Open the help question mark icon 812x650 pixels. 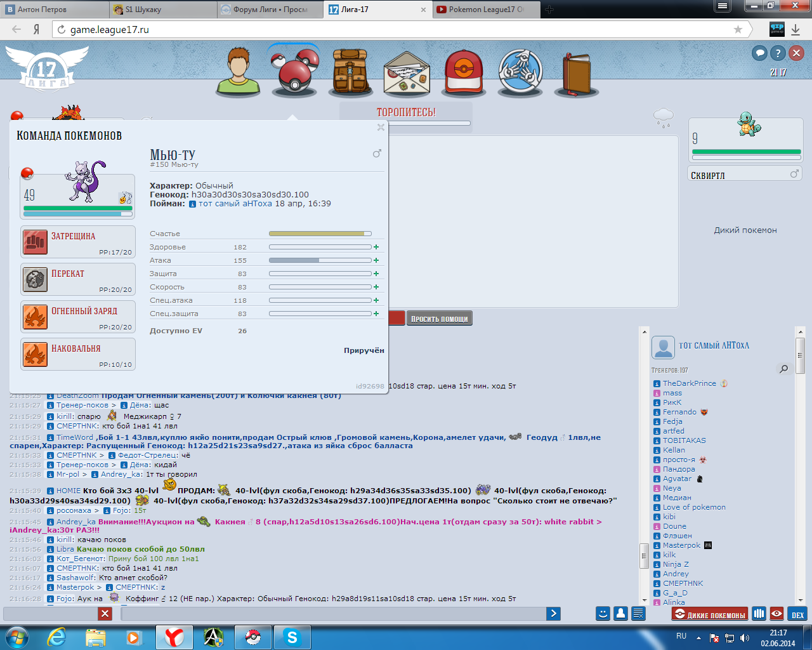[x=778, y=53]
